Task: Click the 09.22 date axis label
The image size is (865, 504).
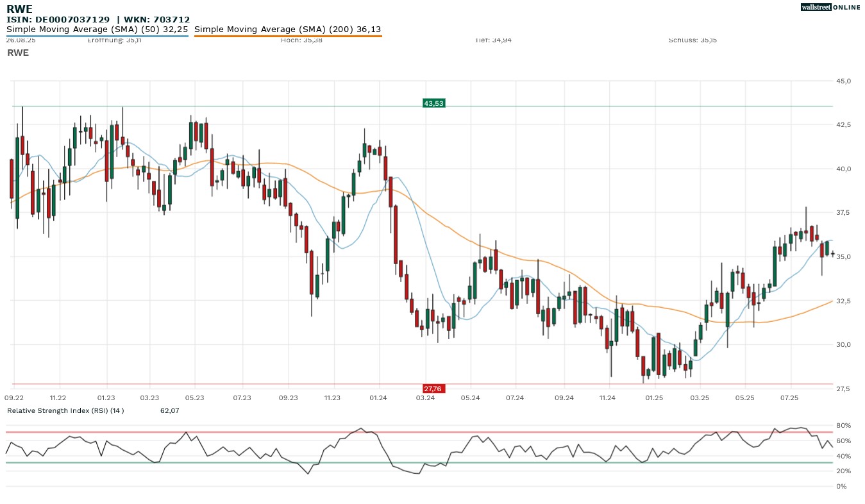Action: coord(15,398)
